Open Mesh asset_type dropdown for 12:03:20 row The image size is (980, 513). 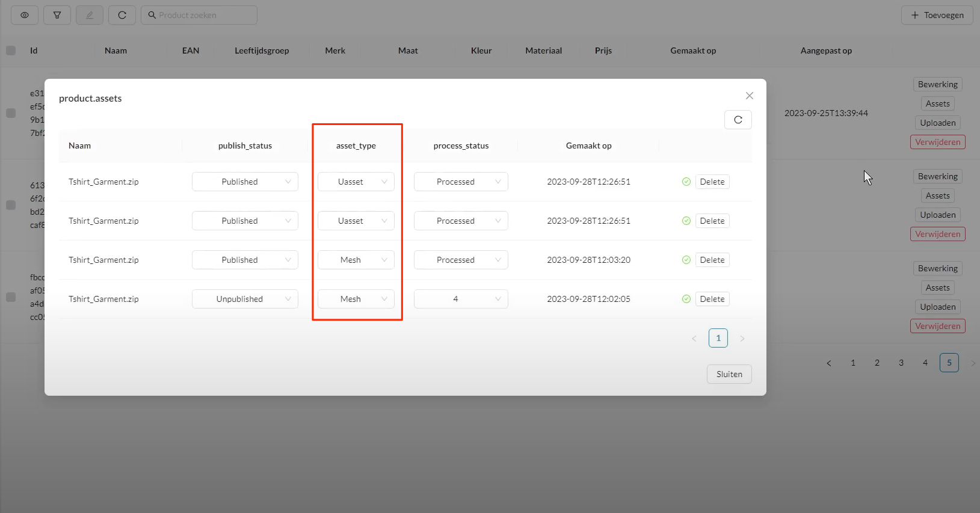coord(356,260)
